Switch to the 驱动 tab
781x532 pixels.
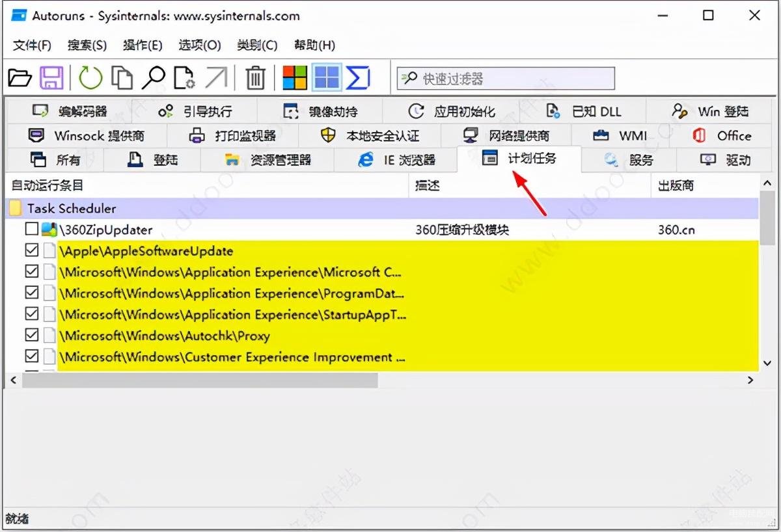click(x=725, y=160)
